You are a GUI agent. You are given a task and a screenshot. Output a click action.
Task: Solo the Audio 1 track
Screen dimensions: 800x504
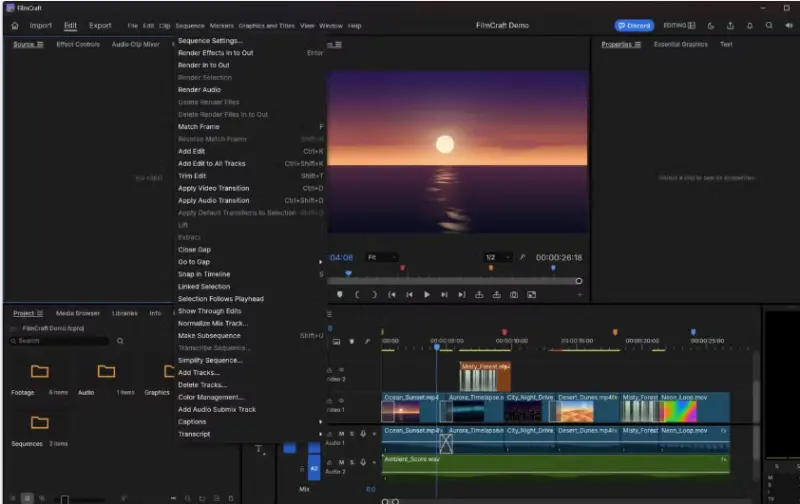[x=352, y=434]
